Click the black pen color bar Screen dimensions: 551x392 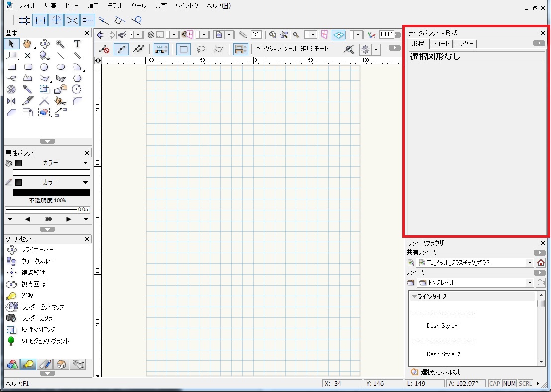click(51, 192)
